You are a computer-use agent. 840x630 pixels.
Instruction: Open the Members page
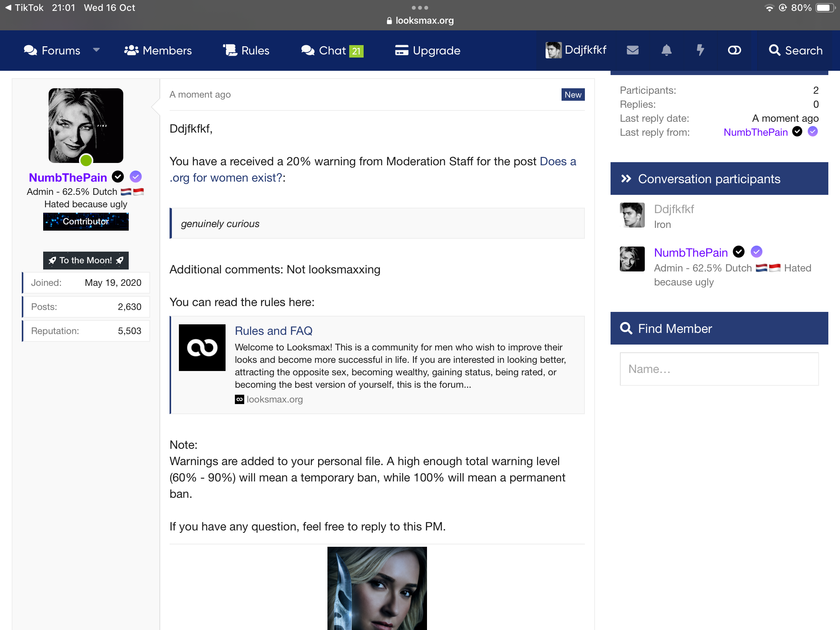tap(158, 51)
